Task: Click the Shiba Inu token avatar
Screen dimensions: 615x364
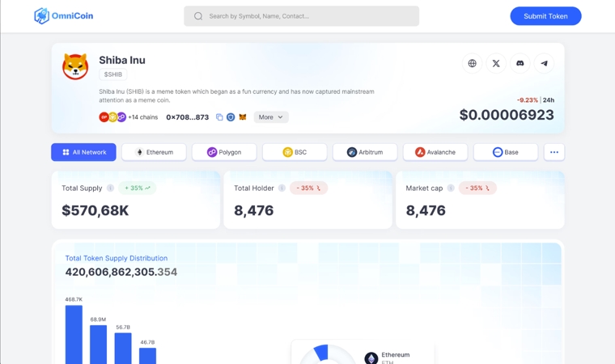Action: [x=75, y=66]
